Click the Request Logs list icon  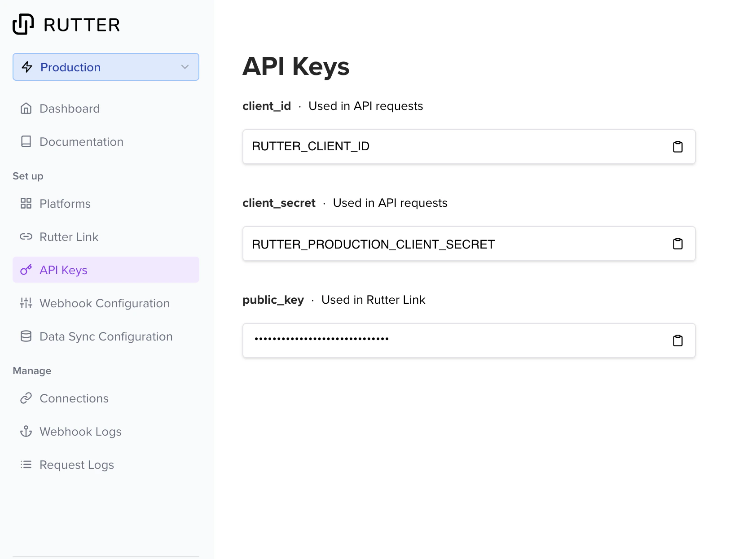(26, 465)
